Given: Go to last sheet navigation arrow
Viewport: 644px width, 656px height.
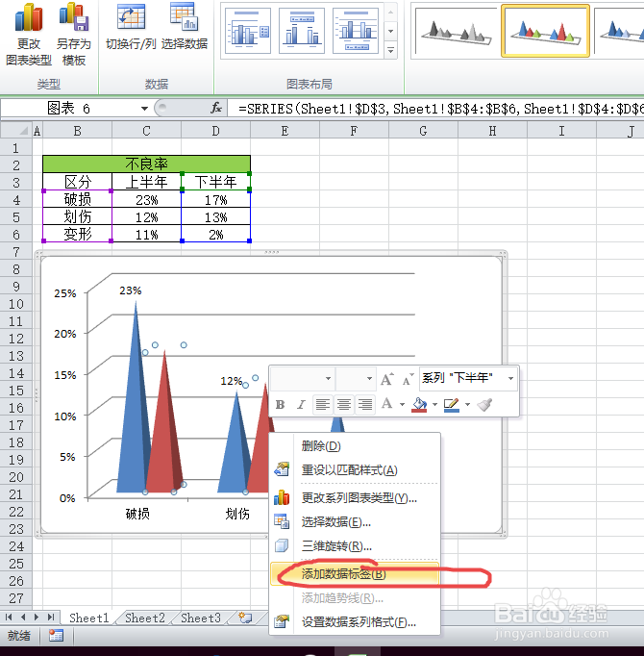Looking at the screenshot, I should [x=51, y=618].
